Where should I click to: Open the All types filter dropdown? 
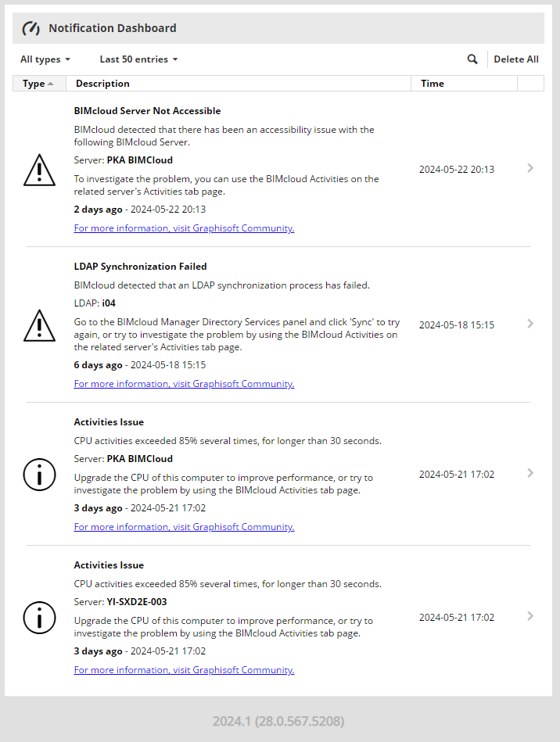click(45, 59)
